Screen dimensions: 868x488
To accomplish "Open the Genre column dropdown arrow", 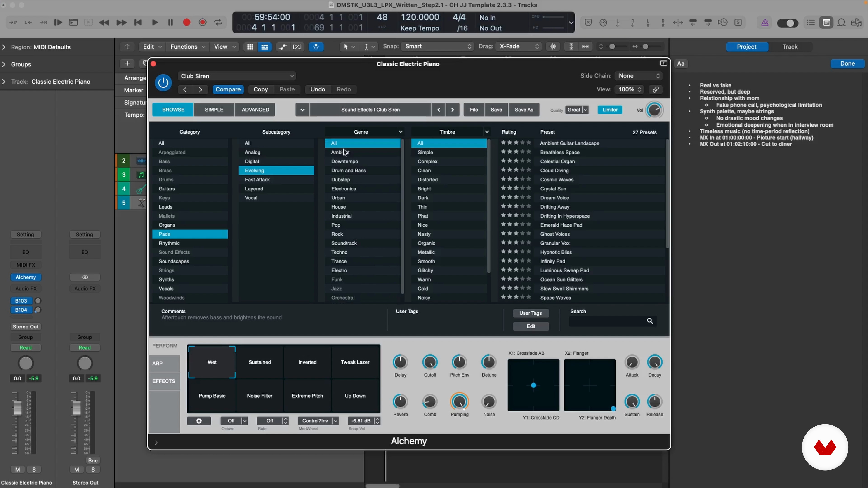I will 400,132.
